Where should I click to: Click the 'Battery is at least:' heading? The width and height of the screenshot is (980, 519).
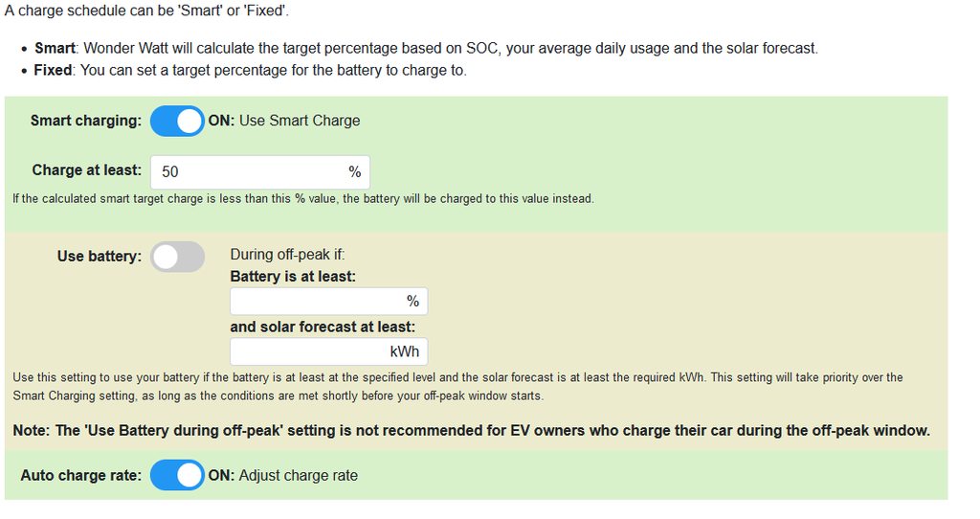(x=293, y=276)
